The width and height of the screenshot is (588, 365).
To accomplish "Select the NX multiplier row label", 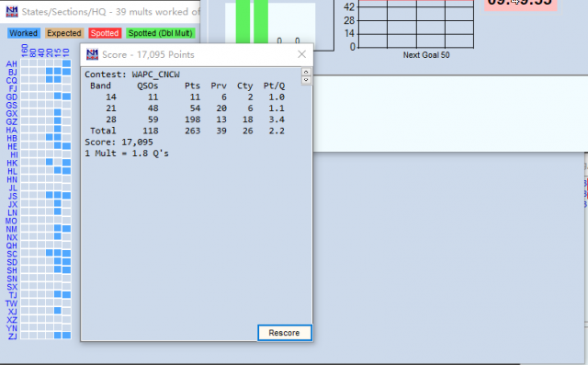I will pos(12,237).
